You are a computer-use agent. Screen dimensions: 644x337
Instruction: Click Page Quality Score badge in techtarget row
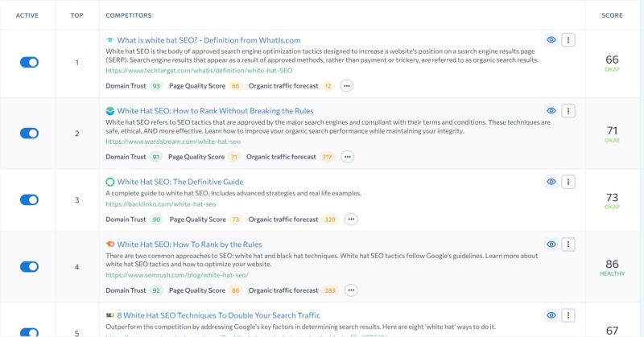(x=235, y=86)
